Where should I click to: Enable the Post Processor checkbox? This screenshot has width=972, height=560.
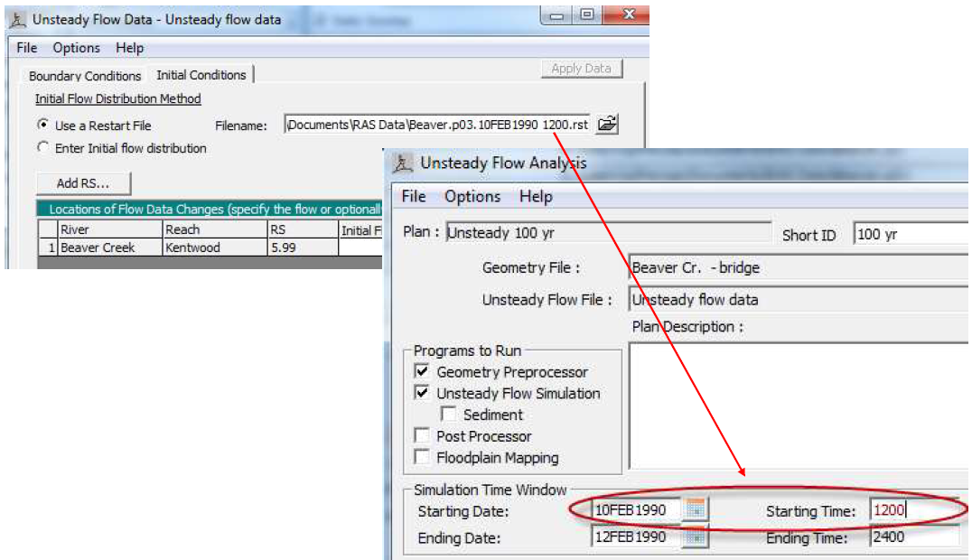(x=422, y=436)
